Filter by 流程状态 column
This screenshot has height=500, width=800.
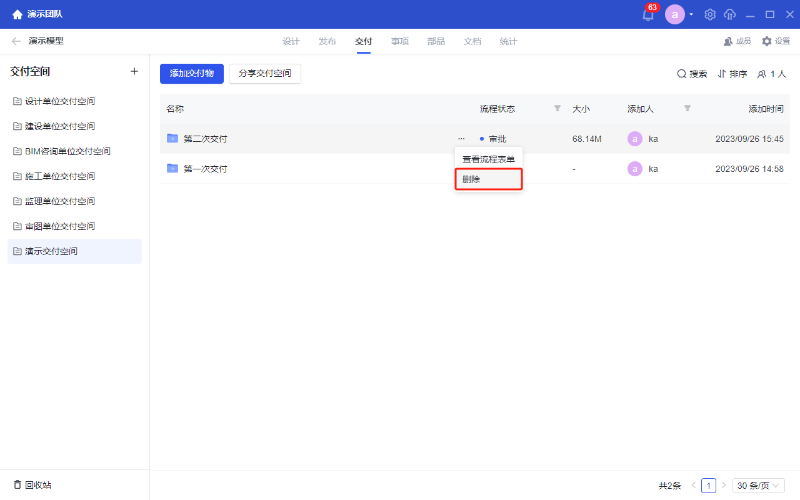(557, 108)
